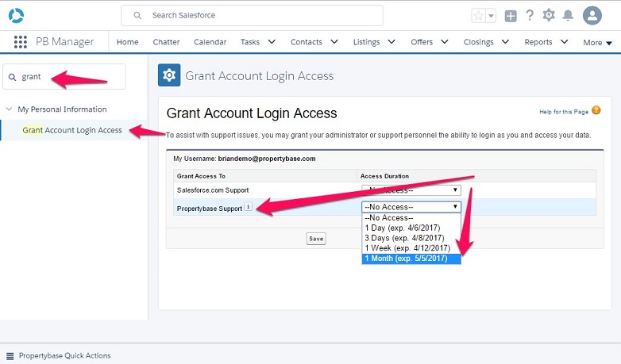Click the Quick Actions list icon
Viewport: 621px width, 364px height.
10,356
